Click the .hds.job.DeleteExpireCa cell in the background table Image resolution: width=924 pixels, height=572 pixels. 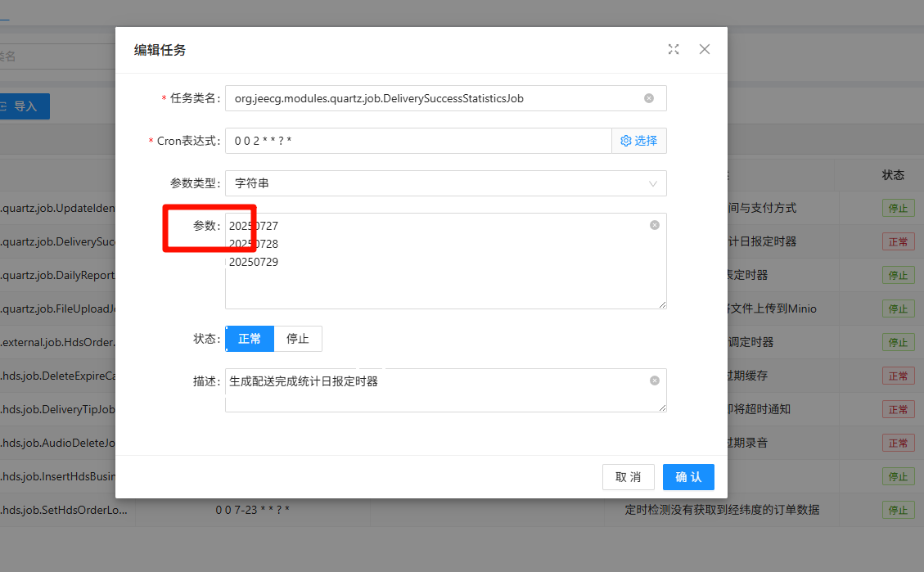click(x=58, y=376)
